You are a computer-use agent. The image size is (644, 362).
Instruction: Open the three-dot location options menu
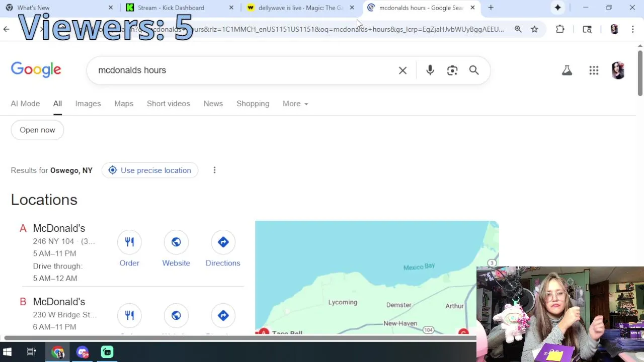coord(214,170)
